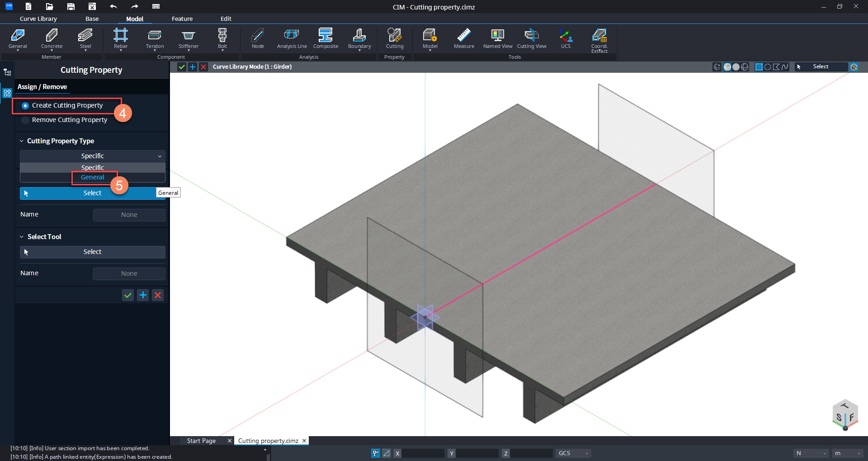Toggle wireframe display mode
This screenshot has height=461, width=868.
coord(745,67)
